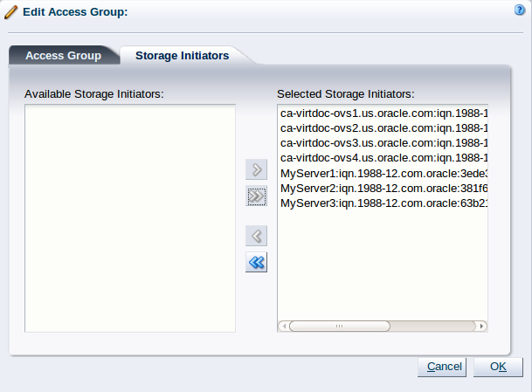Select ca-virtdoc-ovs2 initiator entry
Screen dimensions: 532x392
383,128
